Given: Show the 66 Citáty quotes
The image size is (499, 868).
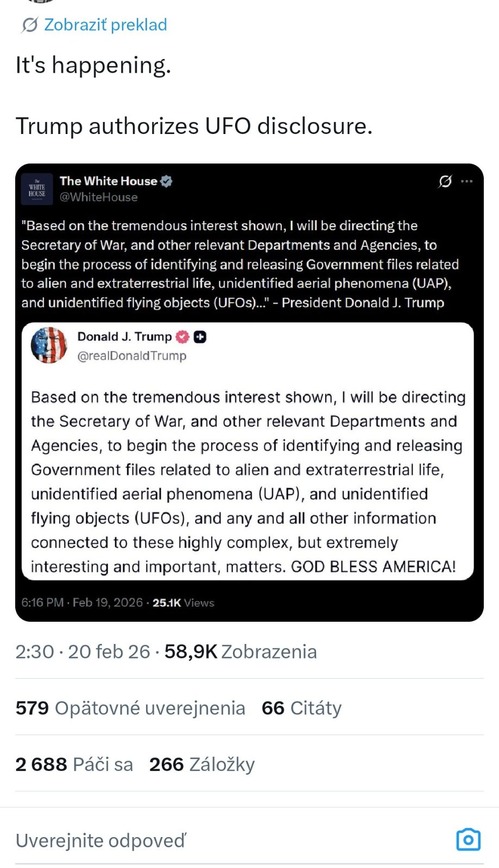Looking at the screenshot, I should tap(301, 708).
